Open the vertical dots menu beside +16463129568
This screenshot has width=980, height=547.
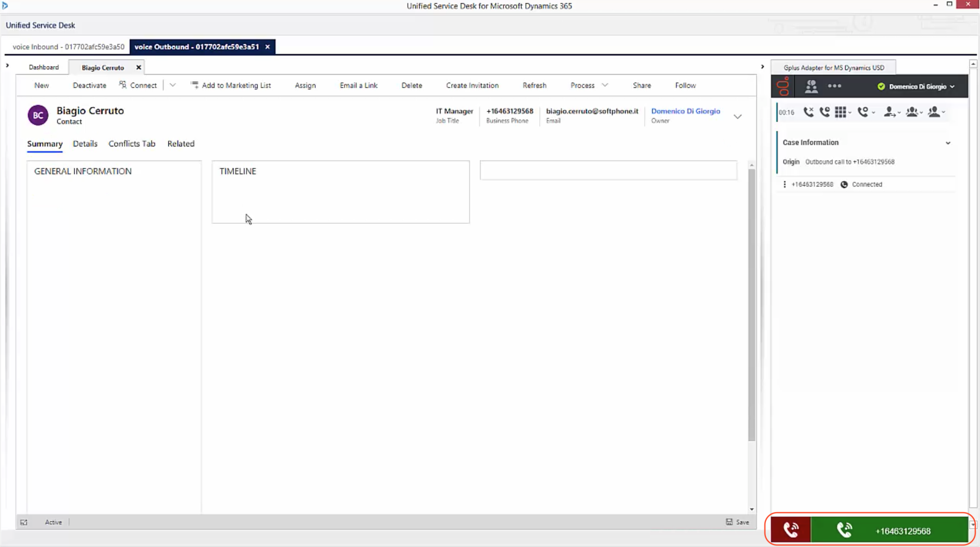(x=785, y=185)
